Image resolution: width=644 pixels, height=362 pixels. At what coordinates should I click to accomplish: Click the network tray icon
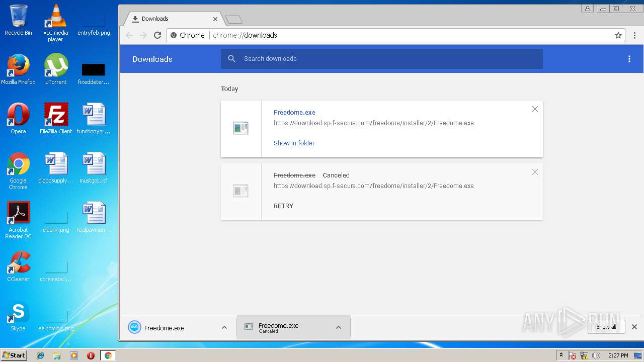tap(584, 355)
